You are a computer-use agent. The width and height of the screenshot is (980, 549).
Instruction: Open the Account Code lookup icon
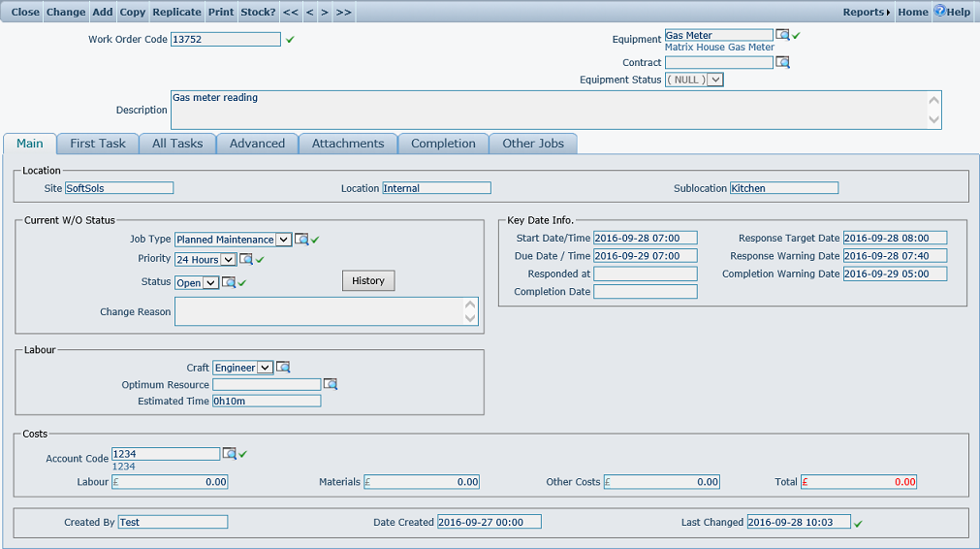click(230, 453)
